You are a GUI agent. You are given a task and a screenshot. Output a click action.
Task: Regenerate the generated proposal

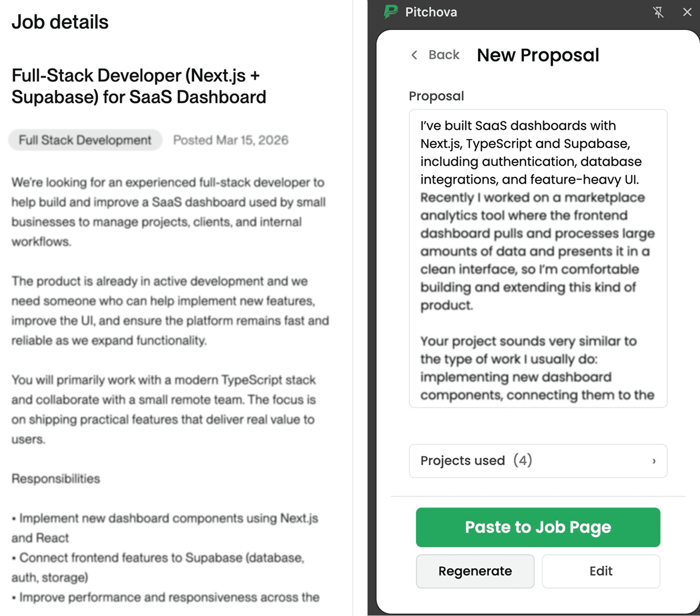click(475, 571)
